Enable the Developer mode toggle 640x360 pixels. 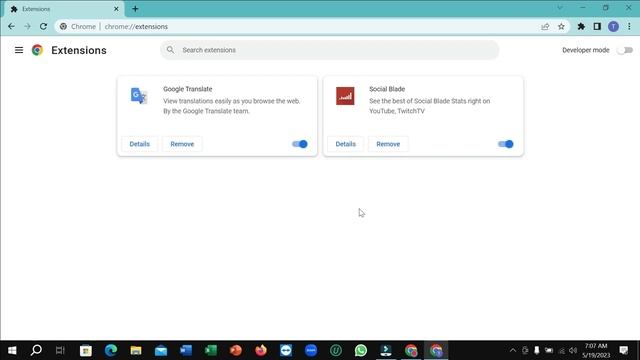tap(624, 50)
